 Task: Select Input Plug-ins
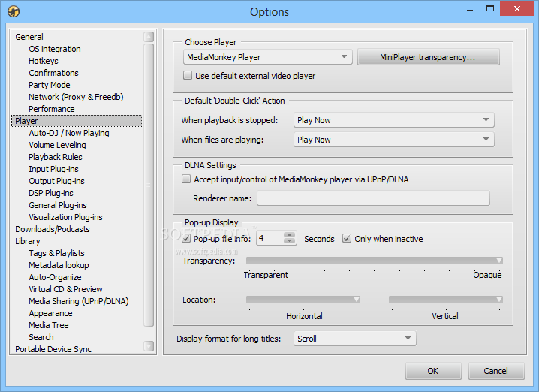coord(53,169)
